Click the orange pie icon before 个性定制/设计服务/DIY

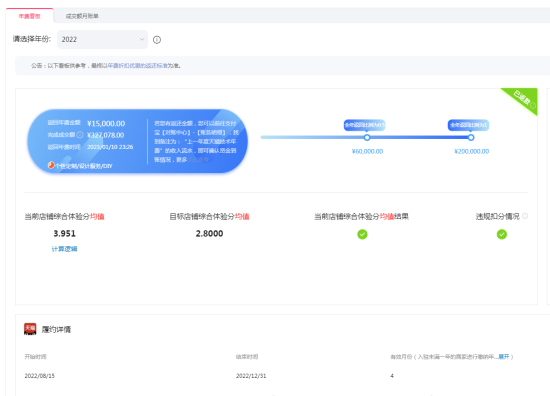pyautogui.click(x=51, y=165)
